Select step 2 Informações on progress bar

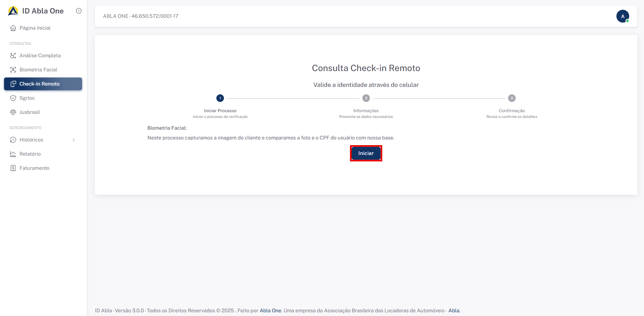point(366,98)
